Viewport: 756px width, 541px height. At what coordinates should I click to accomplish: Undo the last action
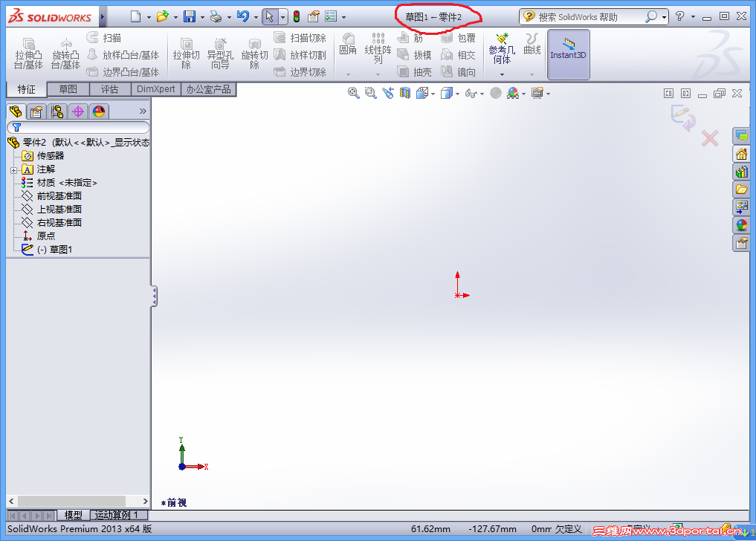[243, 17]
